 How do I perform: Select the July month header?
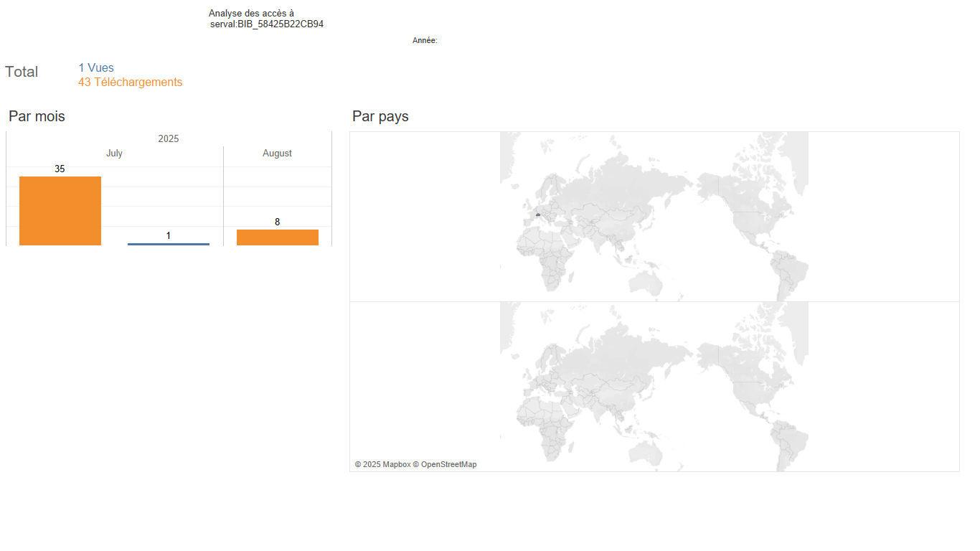114,154
